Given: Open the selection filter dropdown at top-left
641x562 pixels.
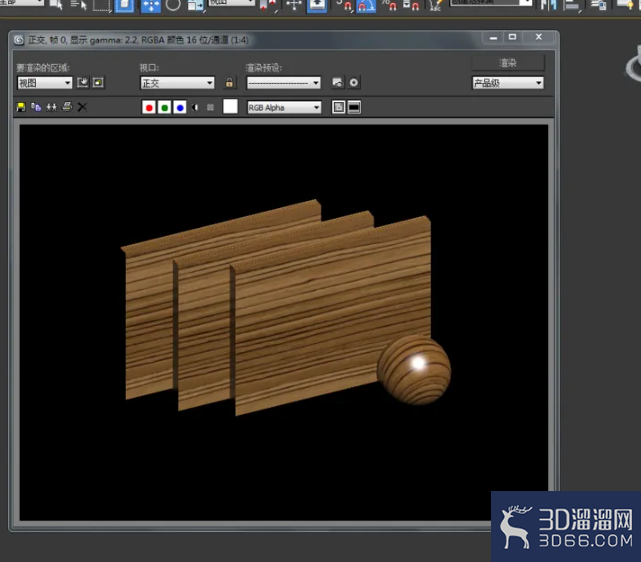Looking at the screenshot, I should click(22, 2).
